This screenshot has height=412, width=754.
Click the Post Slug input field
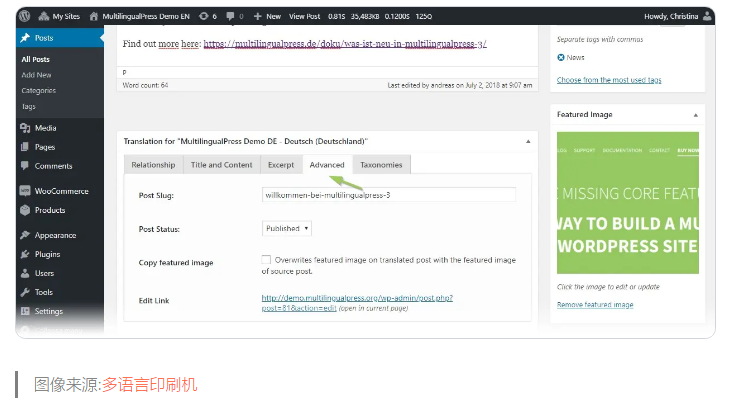point(389,195)
